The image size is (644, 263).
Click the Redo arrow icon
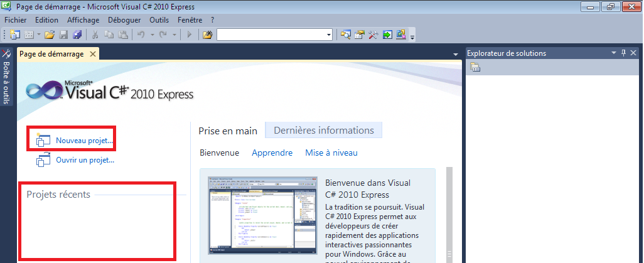[x=163, y=35]
